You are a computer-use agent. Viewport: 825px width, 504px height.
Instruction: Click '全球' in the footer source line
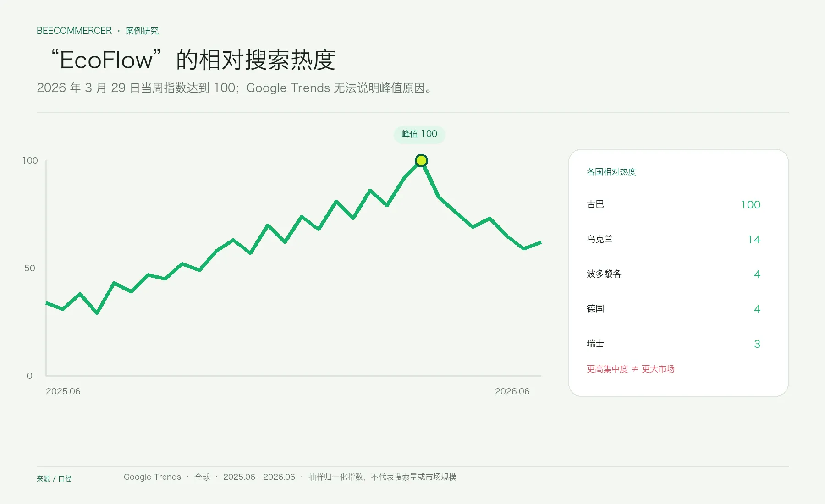202,477
